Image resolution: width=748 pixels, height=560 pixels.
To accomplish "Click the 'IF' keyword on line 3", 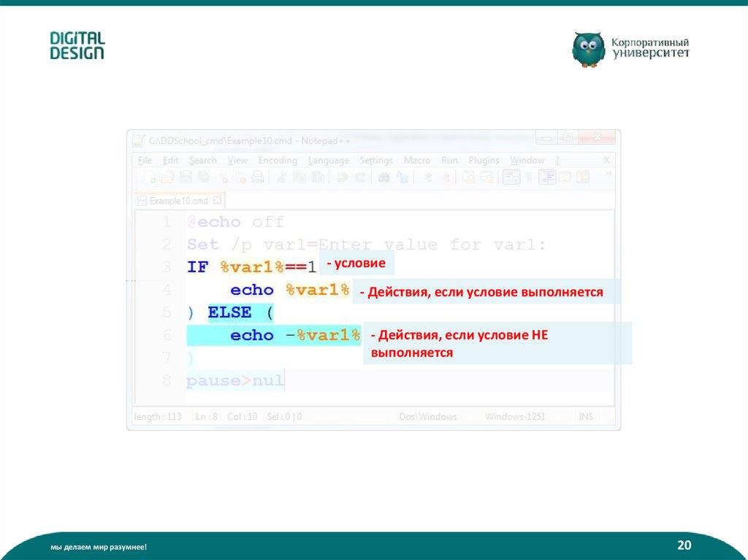I will point(197,267).
